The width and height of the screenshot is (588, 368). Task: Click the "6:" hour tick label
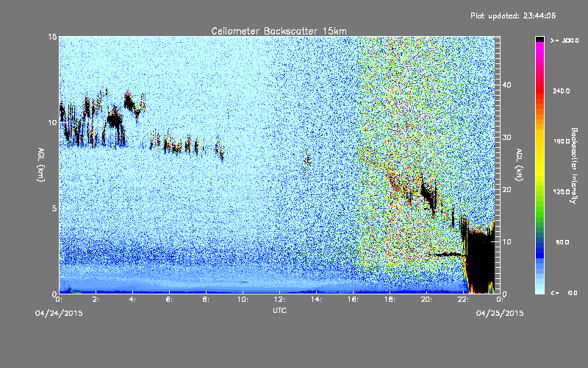[x=170, y=300]
